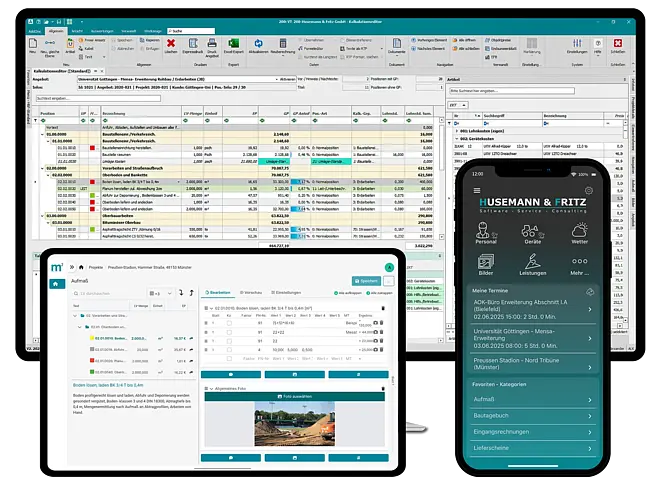Click the Neu document icon in the ribbon
The image size is (660, 495).
(33, 43)
